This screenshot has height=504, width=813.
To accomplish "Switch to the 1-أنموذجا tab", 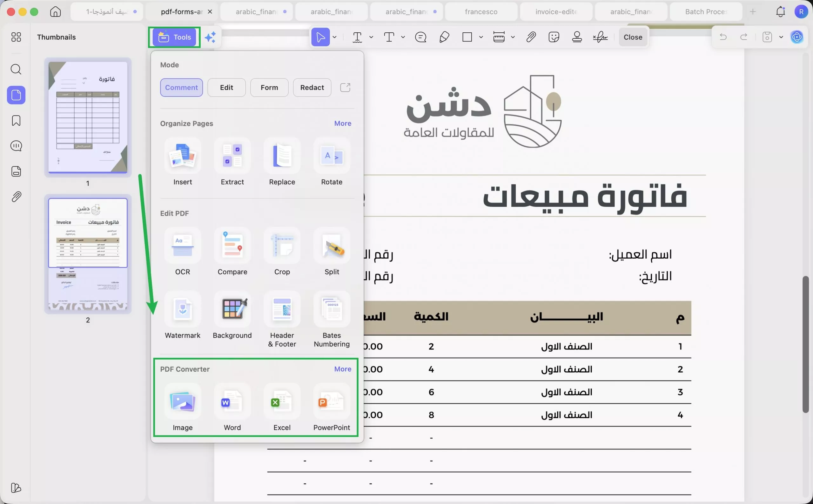I will [x=107, y=12].
